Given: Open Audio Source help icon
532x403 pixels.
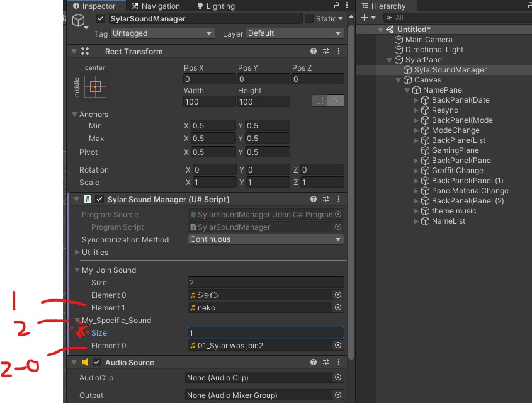Looking at the screenshot, I should (x=313, y=362).
